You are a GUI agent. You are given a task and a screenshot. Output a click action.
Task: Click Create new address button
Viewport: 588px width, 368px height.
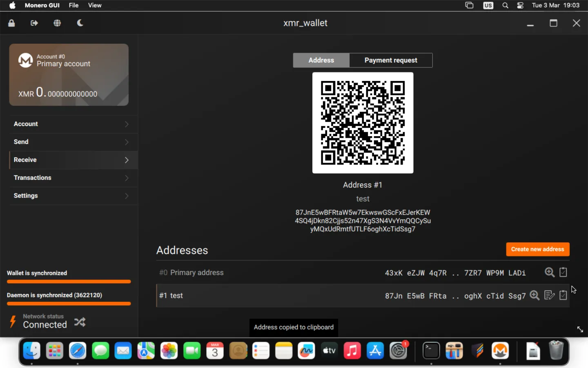538,249
